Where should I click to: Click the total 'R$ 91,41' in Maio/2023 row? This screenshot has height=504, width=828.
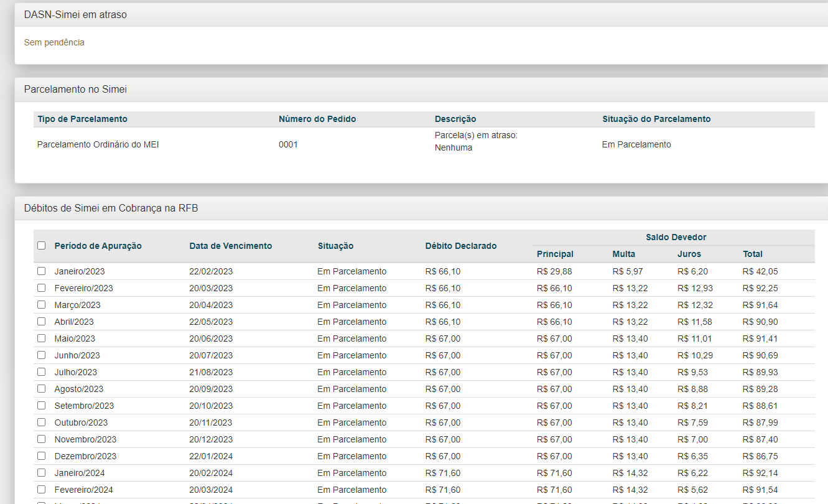(x=760, y=338)
